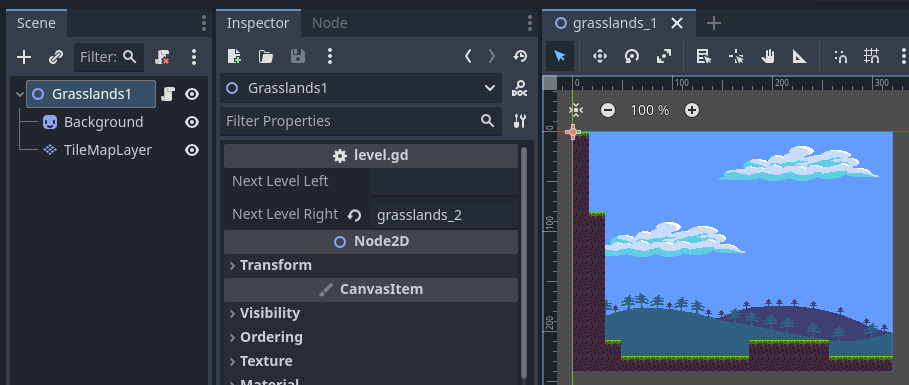The image size is (909, 385).
Task: Collapse the Grasslands1 tree arrow
Action: click(20, 94)
